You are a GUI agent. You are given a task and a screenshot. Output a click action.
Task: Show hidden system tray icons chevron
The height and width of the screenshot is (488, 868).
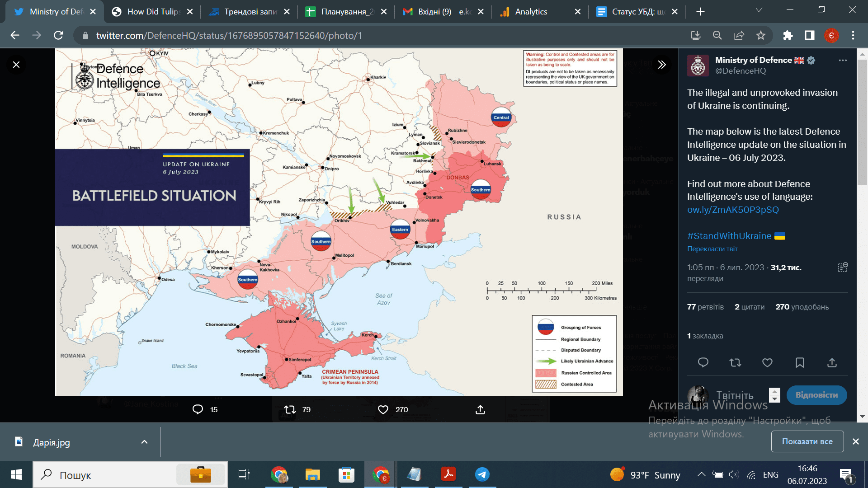[701, 474]
